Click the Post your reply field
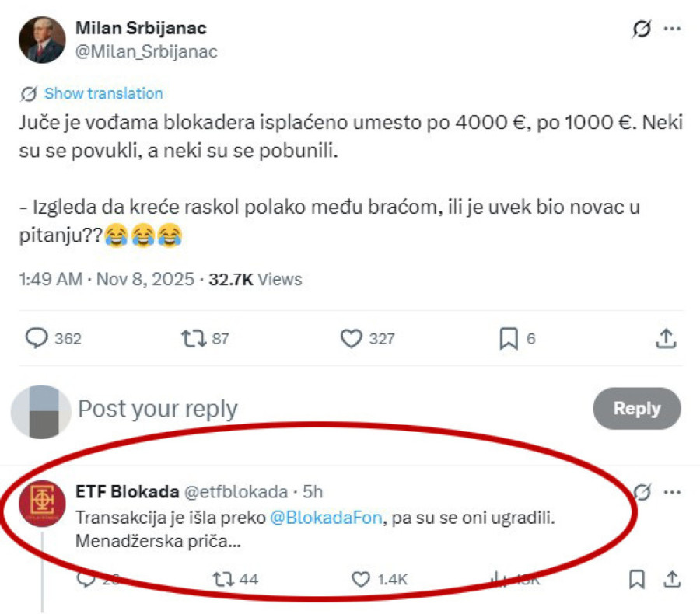The width and height of the screenshot is (700, 614). 156,408
